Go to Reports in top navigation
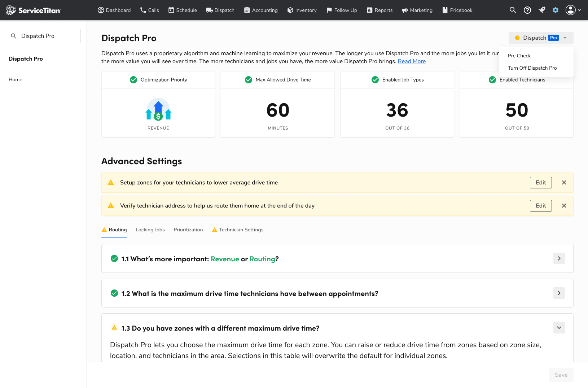This screenshot has width=588, height=388. (x=379, y=10)
